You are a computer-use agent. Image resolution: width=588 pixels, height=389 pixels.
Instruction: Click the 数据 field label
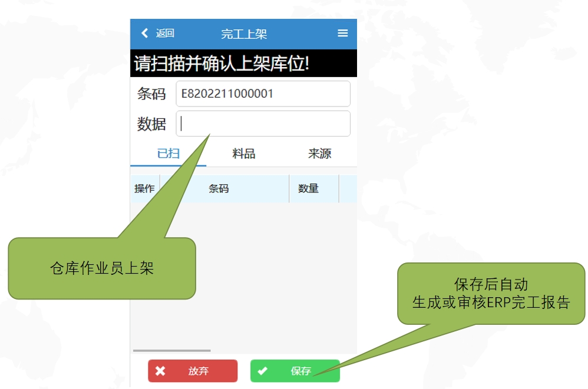pyautogui.click(x=151, y=124)
